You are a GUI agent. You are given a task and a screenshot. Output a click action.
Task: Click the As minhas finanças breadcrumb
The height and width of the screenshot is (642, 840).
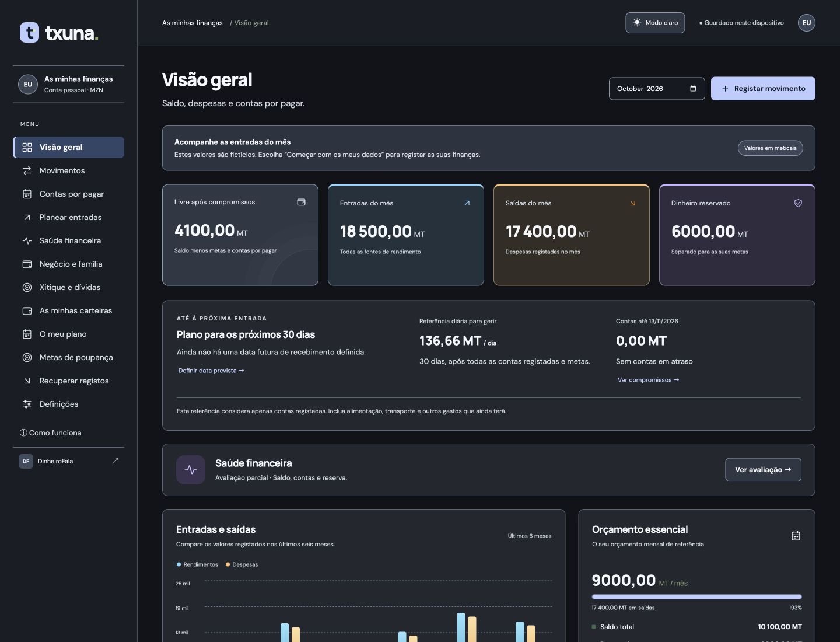(x=192, y=23)
